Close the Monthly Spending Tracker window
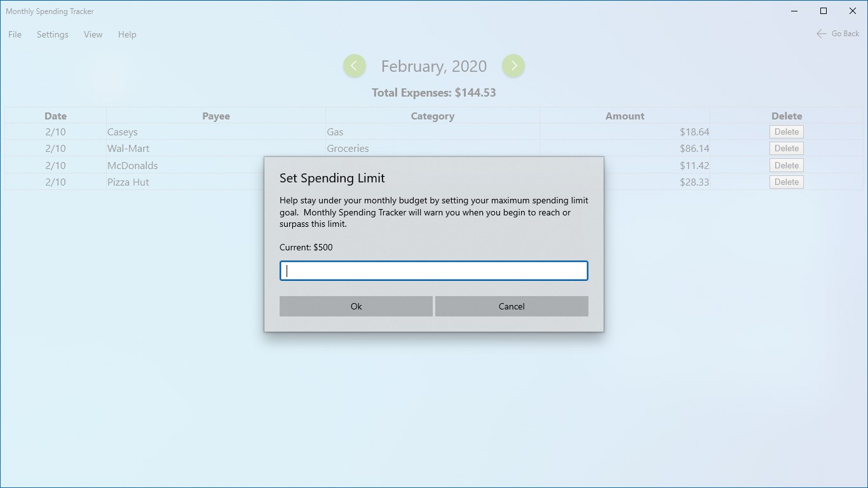This screenshot has height=488, width=868. point(853,11)
